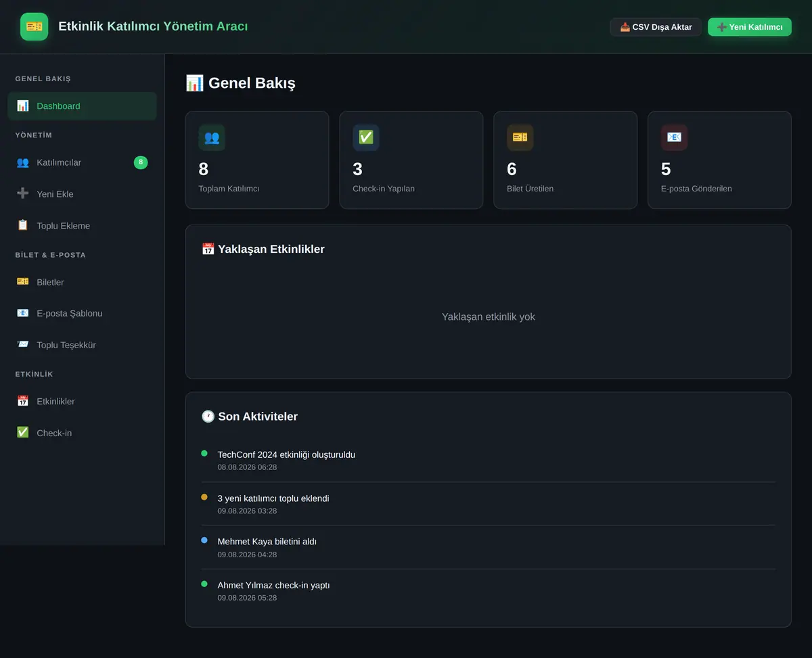Click the email icon on E-posta Gönderilen card
Viewport: 812px width, 658px height.
(x=675, y=137)
